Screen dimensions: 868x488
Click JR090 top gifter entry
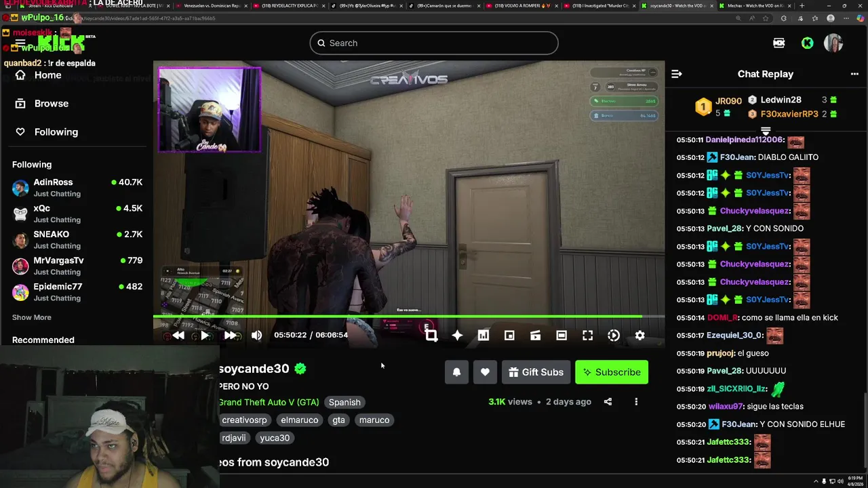tap(719, 106)
